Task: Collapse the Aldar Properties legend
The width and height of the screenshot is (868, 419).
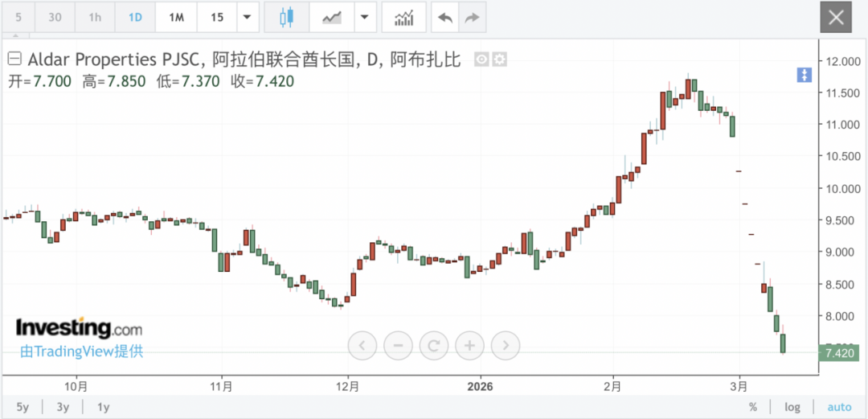Action: 15,59
